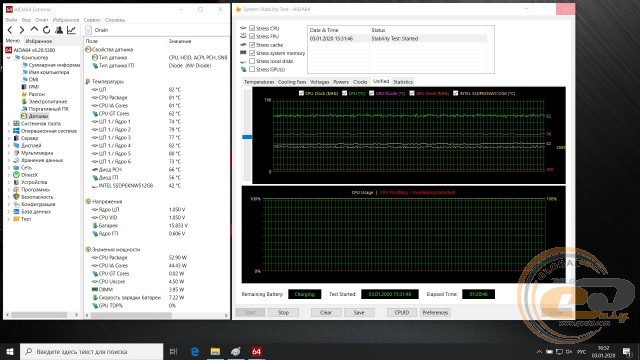This screenshot has height=360, width=640.
Task: Switch to the Temperatures tab
Action: 259,82
